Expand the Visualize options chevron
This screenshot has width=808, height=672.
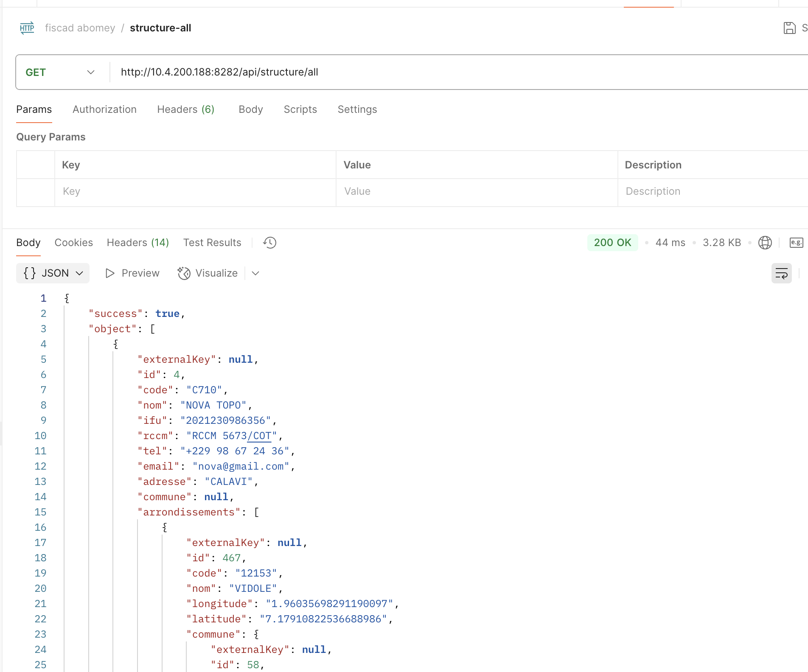pos(255,273)
